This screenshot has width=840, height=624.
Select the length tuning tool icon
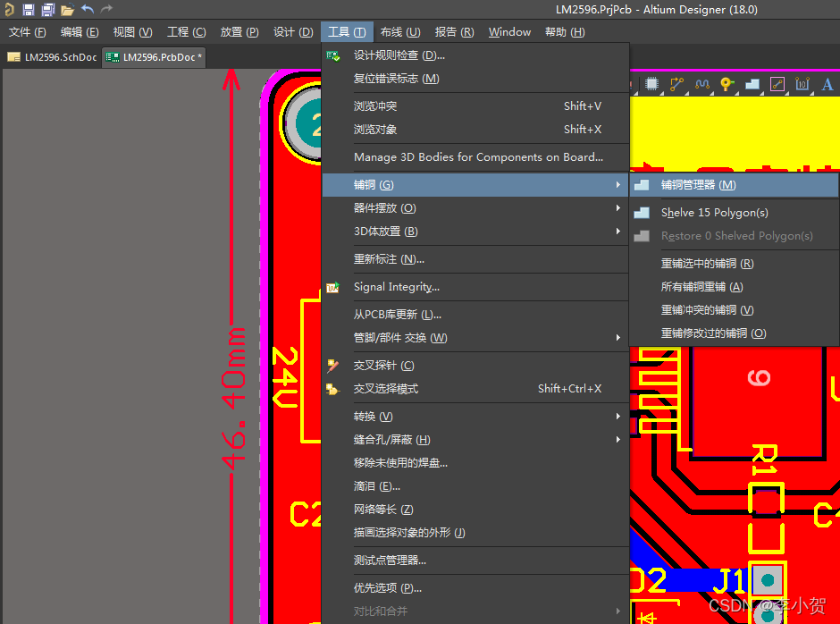click(701, 84)
